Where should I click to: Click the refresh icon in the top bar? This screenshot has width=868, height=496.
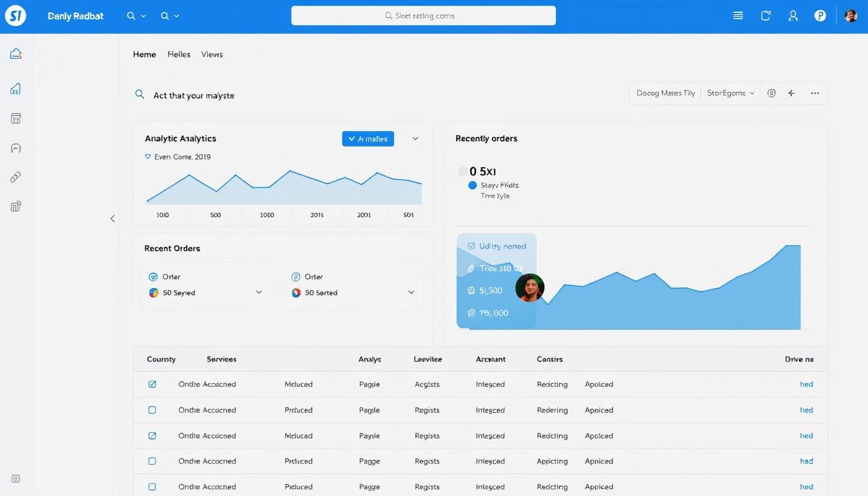765,15
